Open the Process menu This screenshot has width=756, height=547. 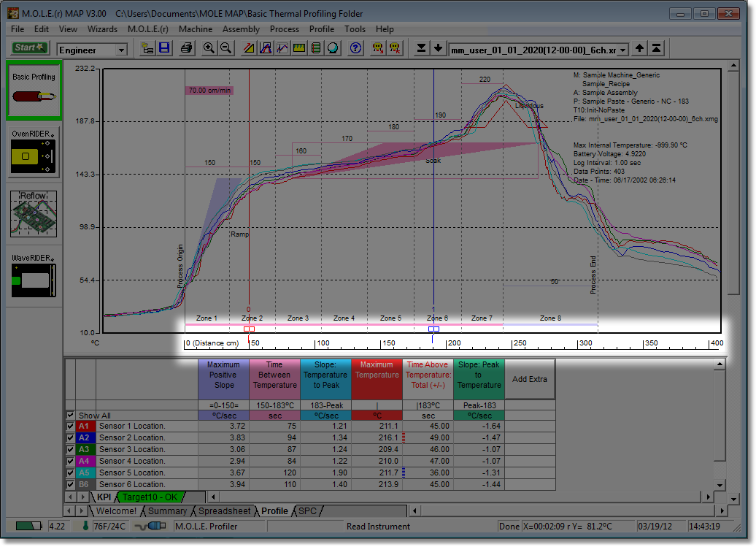tap(285, 29)
